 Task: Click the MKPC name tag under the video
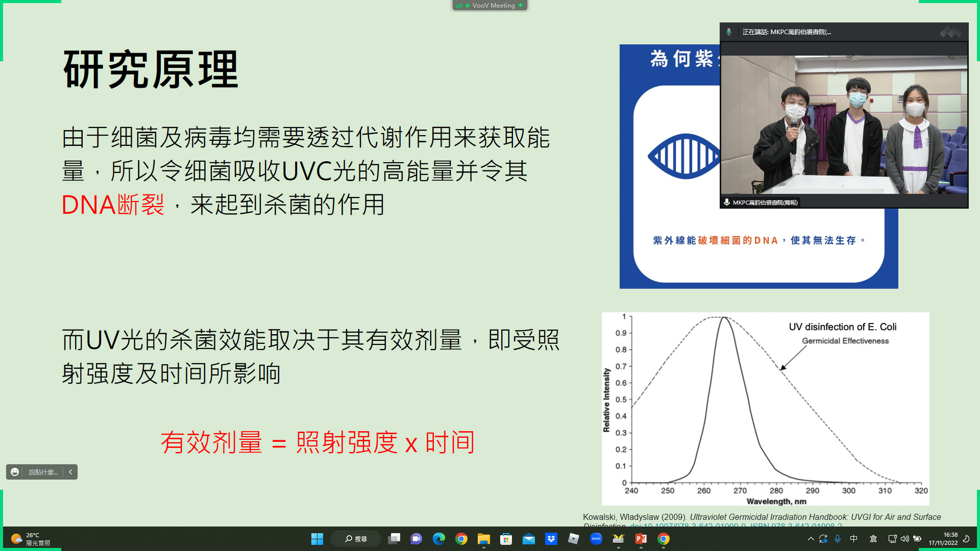[761, 203]
